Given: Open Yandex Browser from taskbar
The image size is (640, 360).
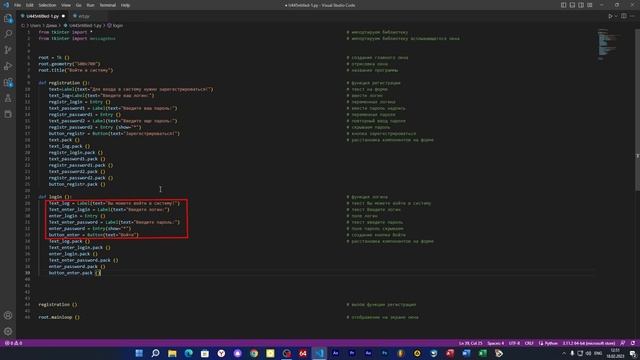Looking at the screenshot, I should (x=221, y=353).
